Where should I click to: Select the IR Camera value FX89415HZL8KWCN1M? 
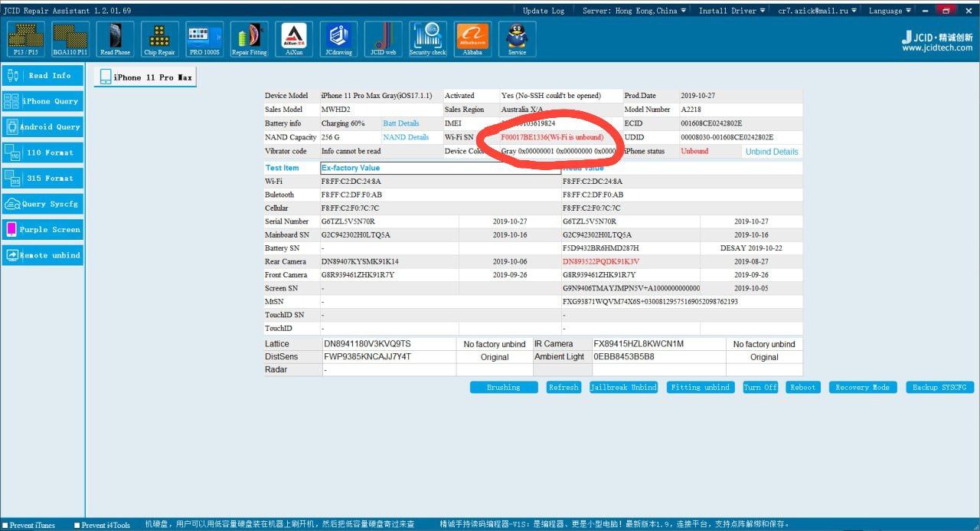[639, 344]
